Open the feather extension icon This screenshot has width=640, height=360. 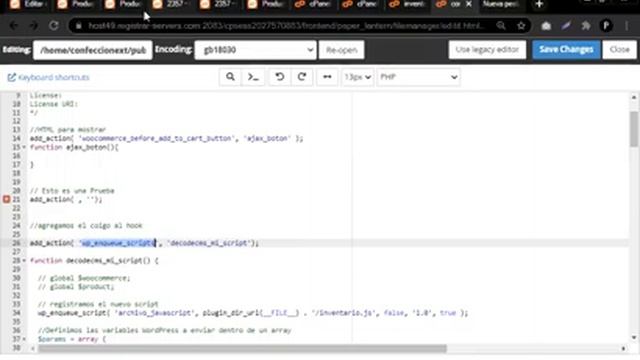click(x=566, y=26)
